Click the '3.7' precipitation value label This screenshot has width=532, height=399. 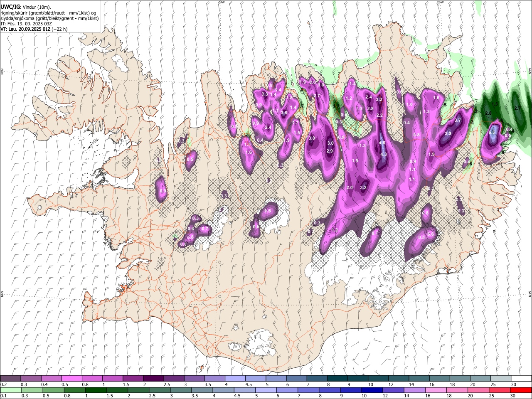458,120
